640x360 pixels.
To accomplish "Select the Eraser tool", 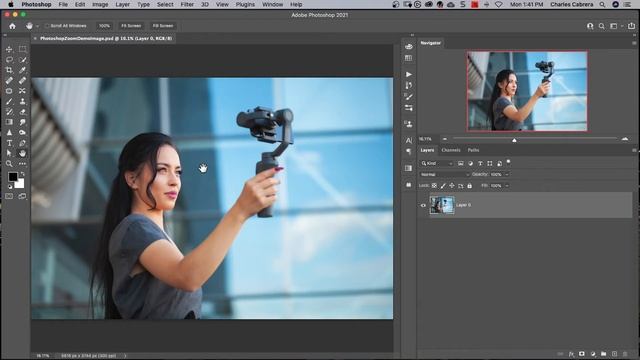I will tap(22, 112).
